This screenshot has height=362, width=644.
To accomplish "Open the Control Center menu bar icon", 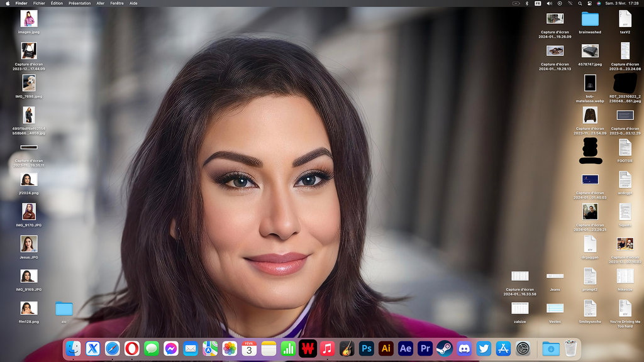I will pyautogui.click(x=590, y=3).
